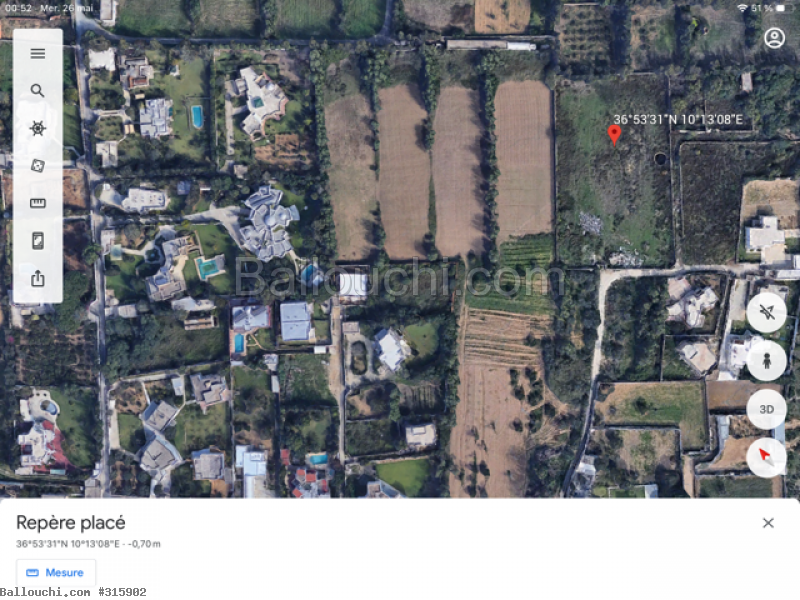Activate Street View pegman button
Screen dimensions: 800x600
pos(766,361)
